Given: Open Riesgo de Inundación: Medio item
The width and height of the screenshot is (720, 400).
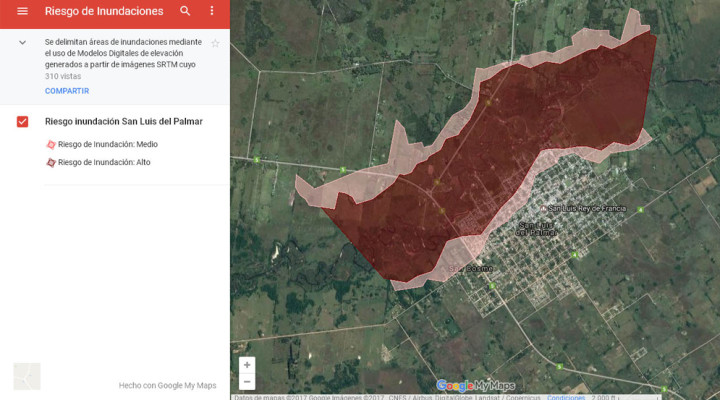Looking at the screenshot, I should [x=108, y=144].
